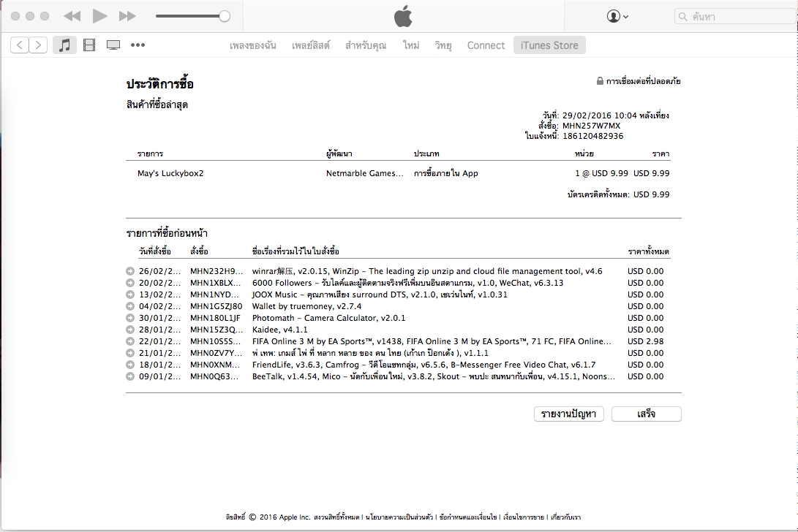Start playback with the play button
This screenshot has height=532, width=798.
pos(99,16)
